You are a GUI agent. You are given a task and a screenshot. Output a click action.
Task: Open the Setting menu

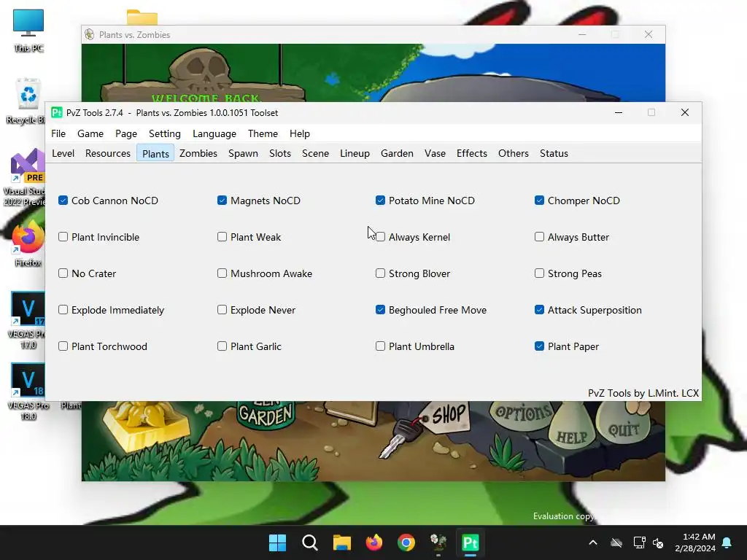coord(165,134)
